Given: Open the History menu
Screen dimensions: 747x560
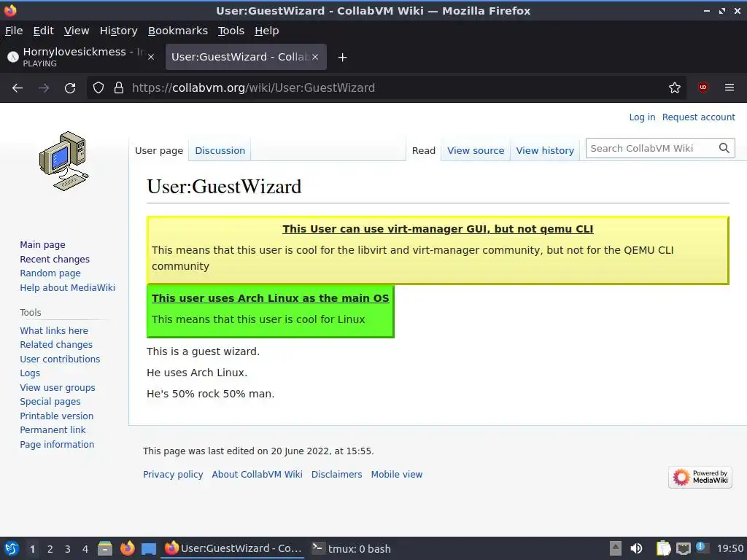Looking at the screenshot, I should pyautogui.click(x=119, y=31).
